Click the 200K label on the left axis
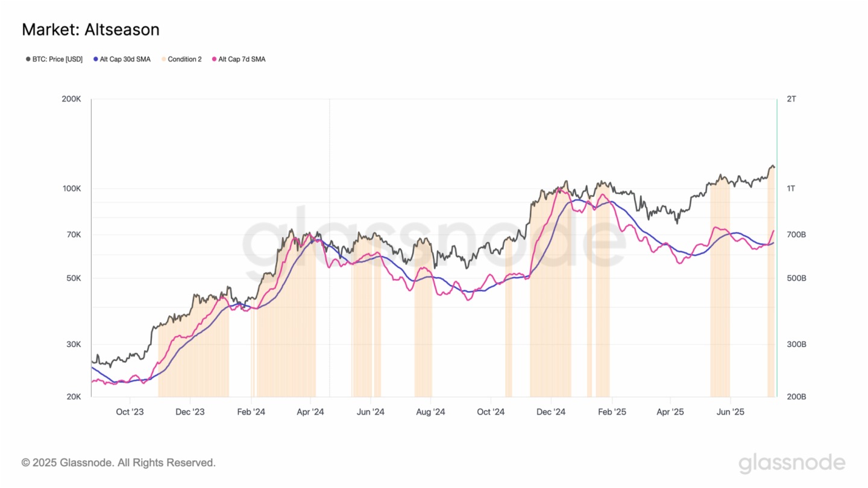Image resolution: width=868 pixels, height=488 pixels. (72, 99)
